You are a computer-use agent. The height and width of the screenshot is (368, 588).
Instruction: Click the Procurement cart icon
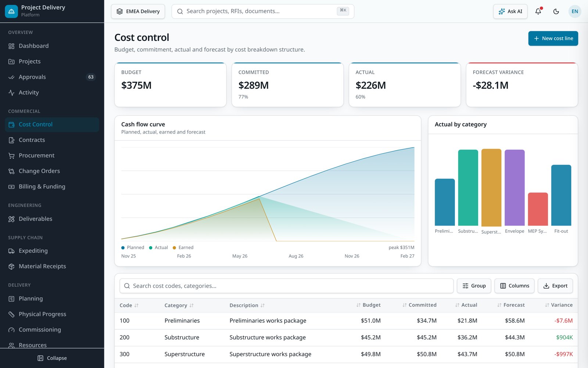[x=11, y=156]
